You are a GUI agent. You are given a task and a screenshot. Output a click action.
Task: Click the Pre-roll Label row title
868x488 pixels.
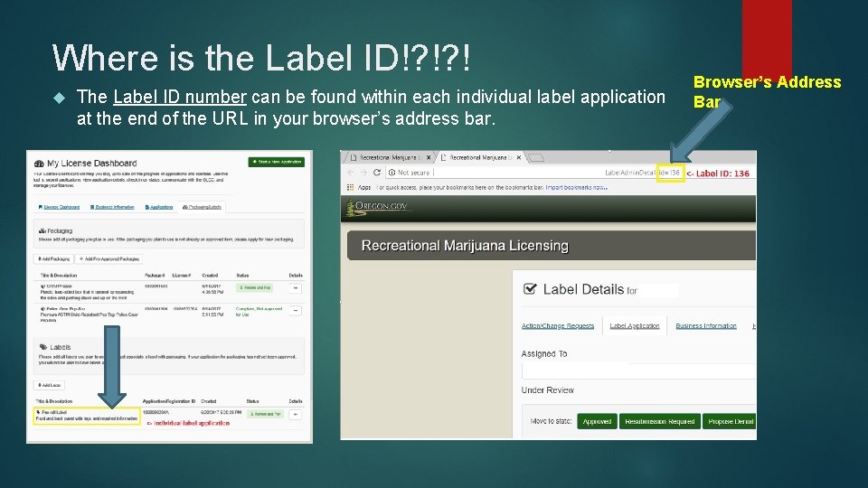click(52, 412)
